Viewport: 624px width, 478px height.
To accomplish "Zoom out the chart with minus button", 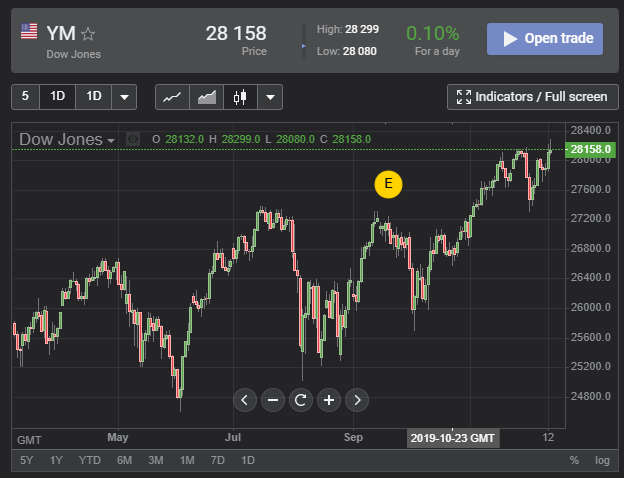I will click(x=273, y=400).
